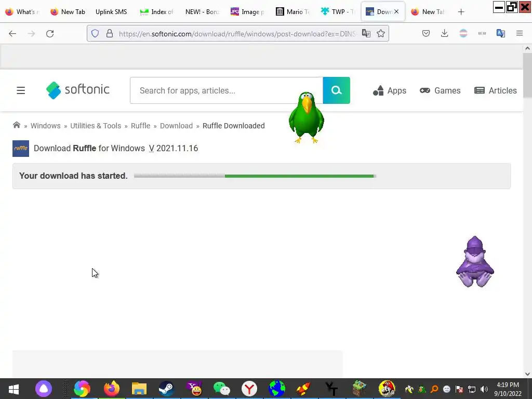Viewport: 532px width, 399px height.
Task: Go back to the previous page
Action: tap(12, 34)
